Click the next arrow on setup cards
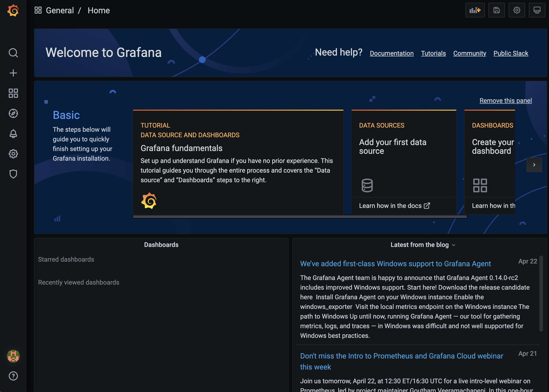Image resolution: width=549 pixels, height=392 pixels. (534, 165)
